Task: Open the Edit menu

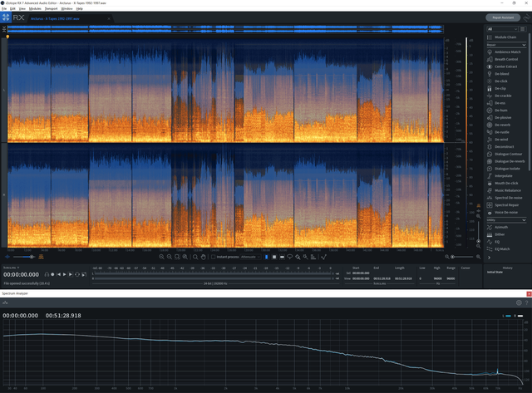Action: point(12,8)
